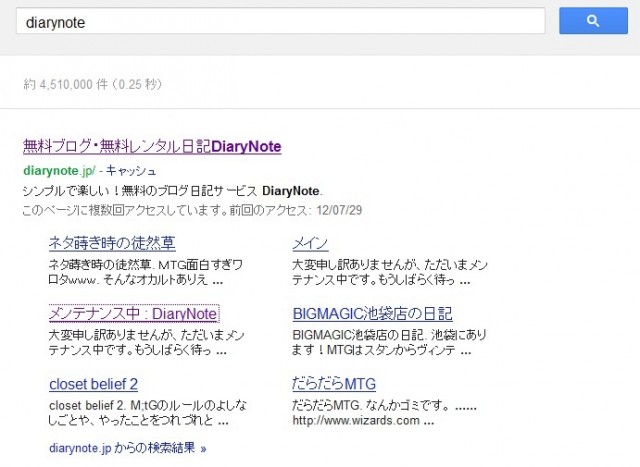Click the green diarynote.jp/ URL text
640x467 pixels.
(x=59, y=171)
